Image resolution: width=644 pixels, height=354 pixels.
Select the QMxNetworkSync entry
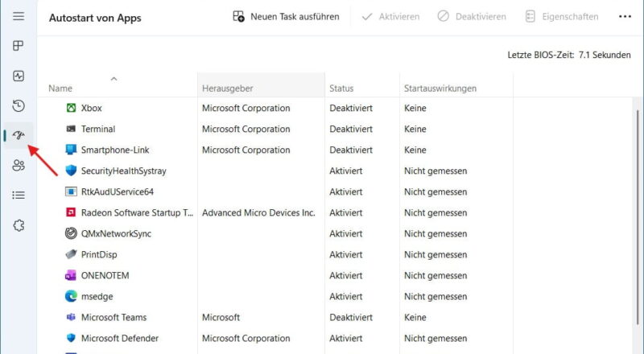(116, 233)
